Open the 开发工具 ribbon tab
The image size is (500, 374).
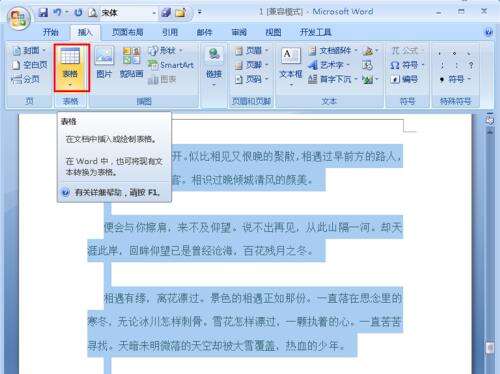(x=315, y=32)
